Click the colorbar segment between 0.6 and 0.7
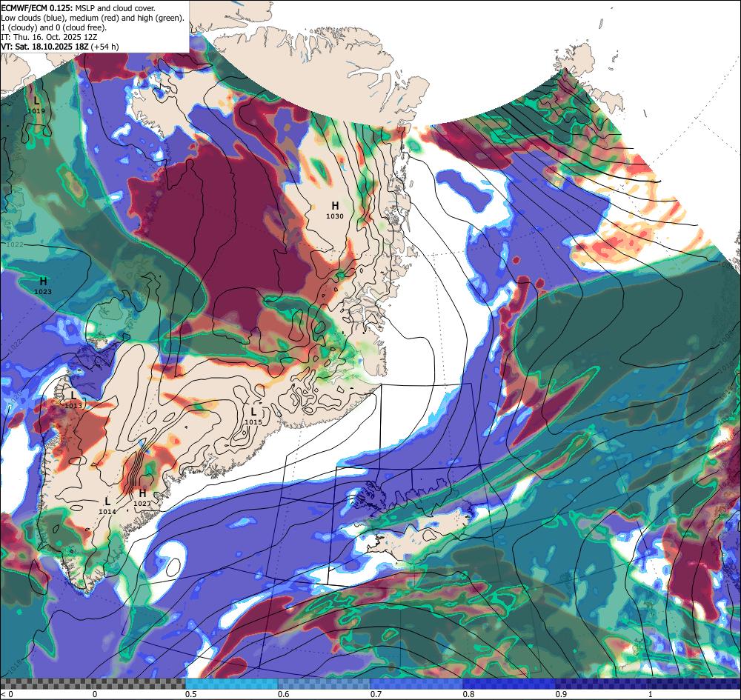 (x=325, y=684)
